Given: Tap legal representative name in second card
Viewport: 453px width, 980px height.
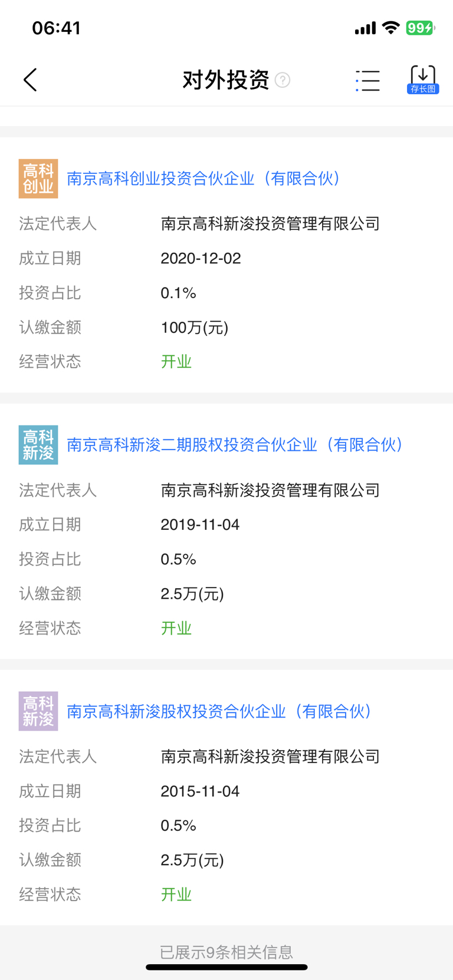Looking at the screenshot, I should 270,490.
